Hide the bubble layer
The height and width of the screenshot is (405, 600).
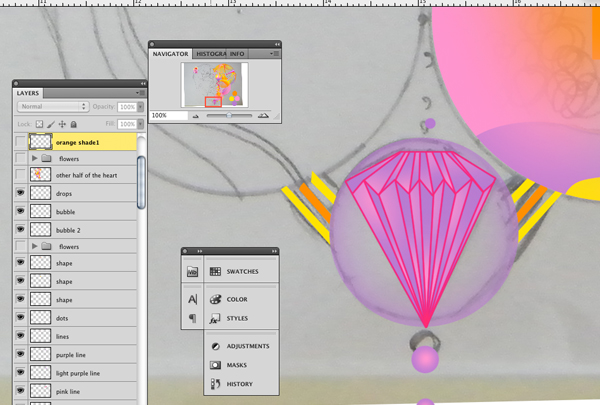coord(21,211)
